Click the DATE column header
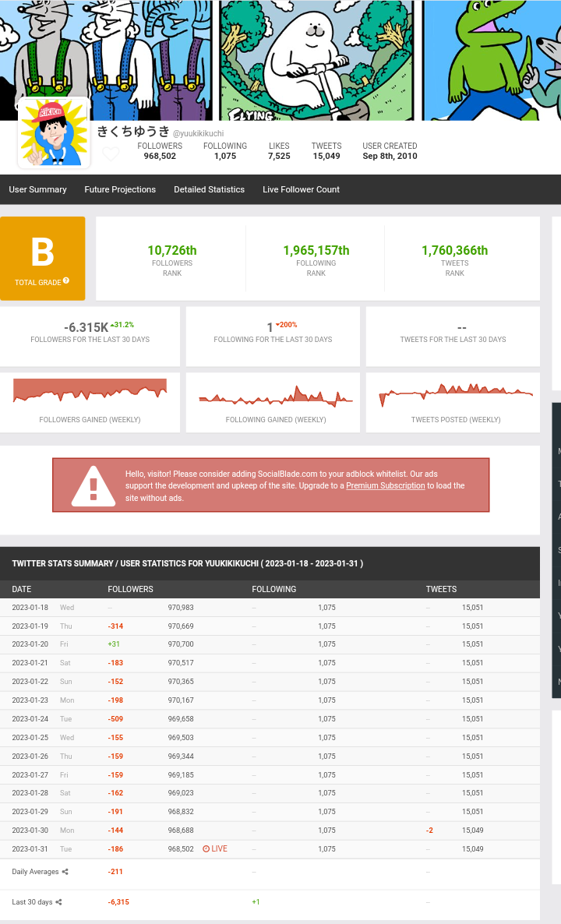 pos(22,589)
